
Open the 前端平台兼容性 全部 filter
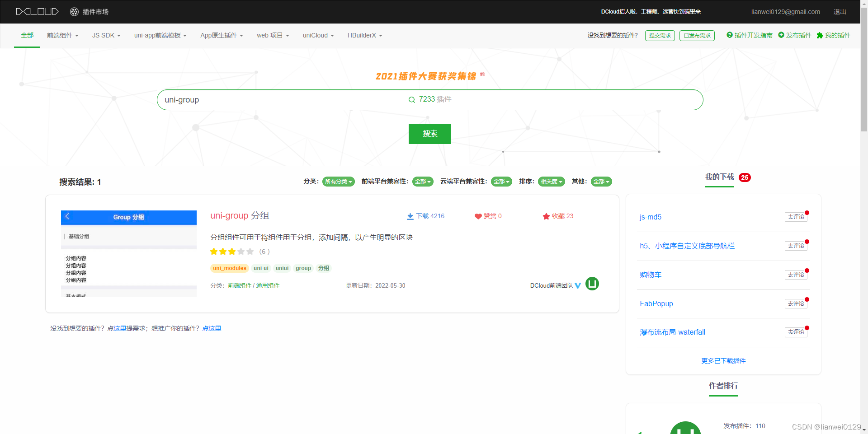(x=423, y=182)
